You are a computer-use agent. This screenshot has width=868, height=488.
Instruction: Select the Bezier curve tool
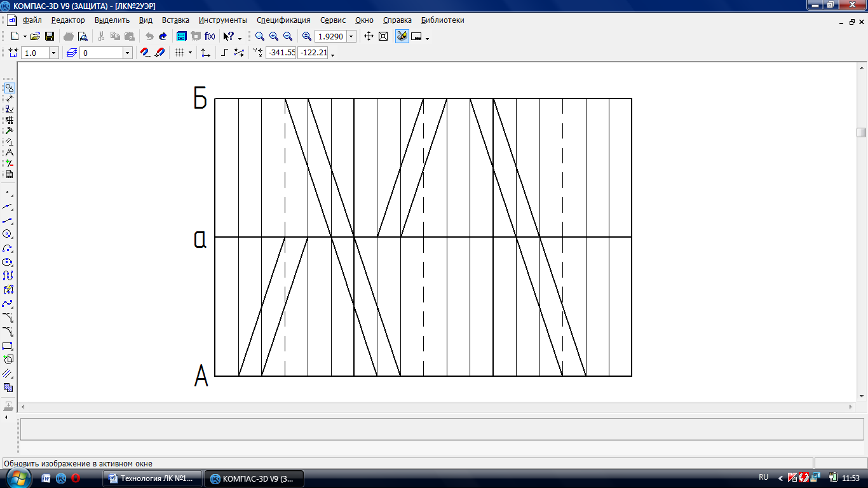coord(8,304)
